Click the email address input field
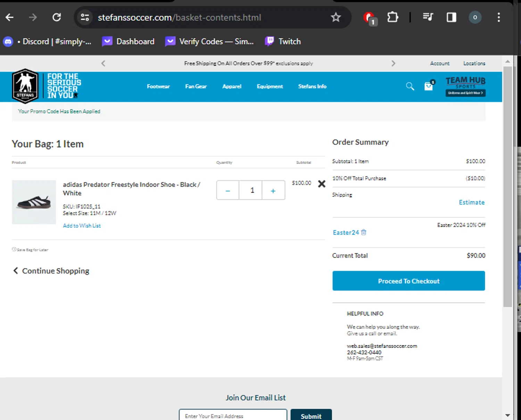The image size is (521, 420). 233,415
